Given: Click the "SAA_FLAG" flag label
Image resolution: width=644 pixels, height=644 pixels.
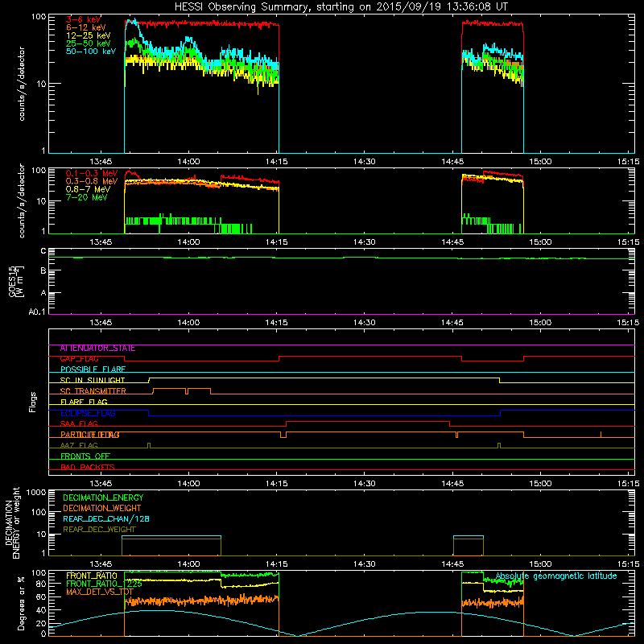Looking at the screenshot, I should [x=79, y=424].
